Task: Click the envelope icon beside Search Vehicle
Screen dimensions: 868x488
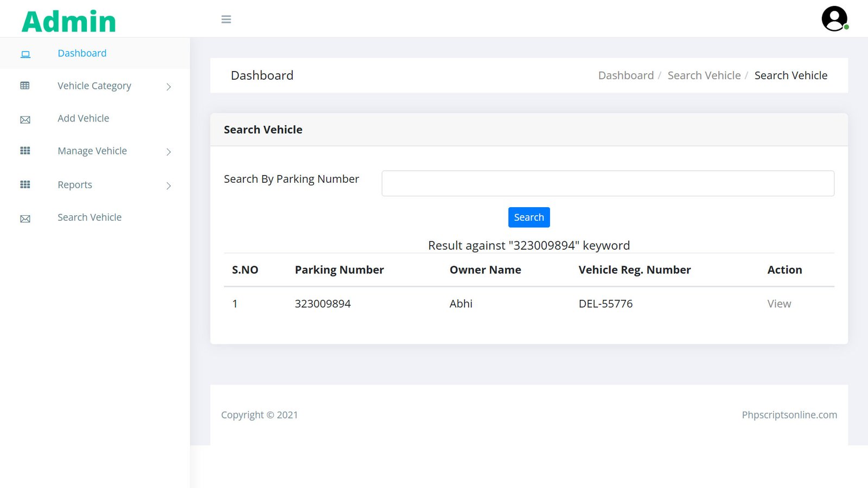Action: 25,219
